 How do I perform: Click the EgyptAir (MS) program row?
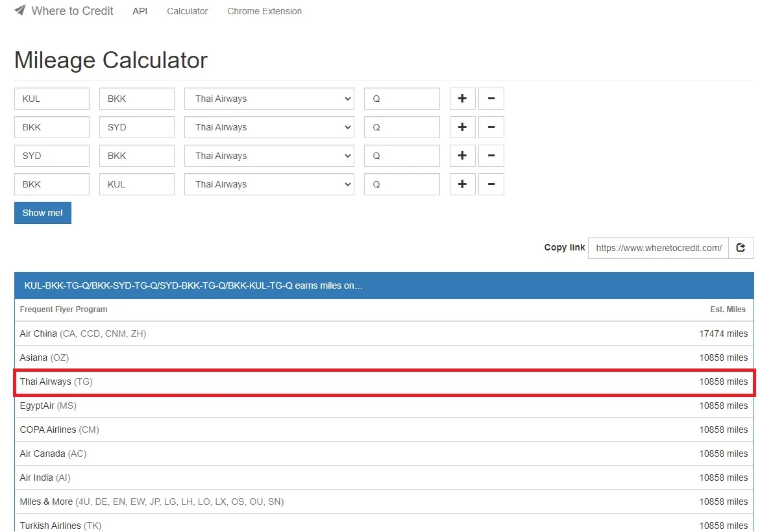[384, 405]
